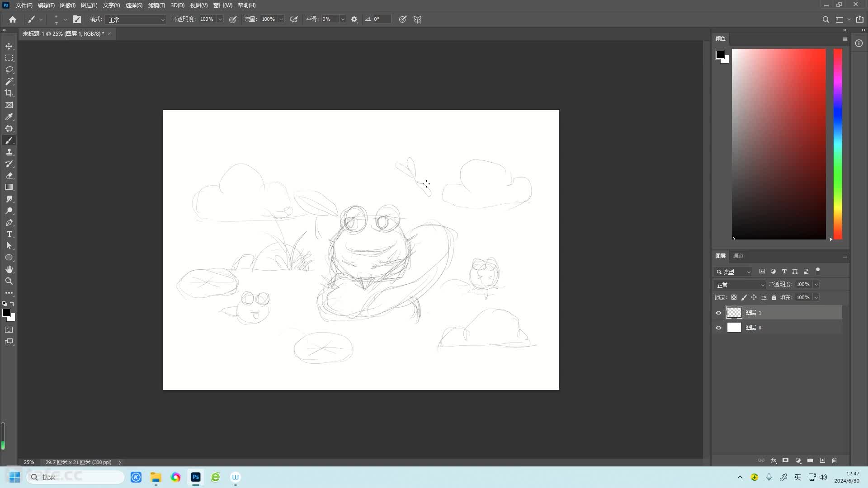This screenshot has height=488, width=868.
Task: Expand the brush 不透明度 slider dropdown
Action: pyautogui.click(x=220, y=19)
